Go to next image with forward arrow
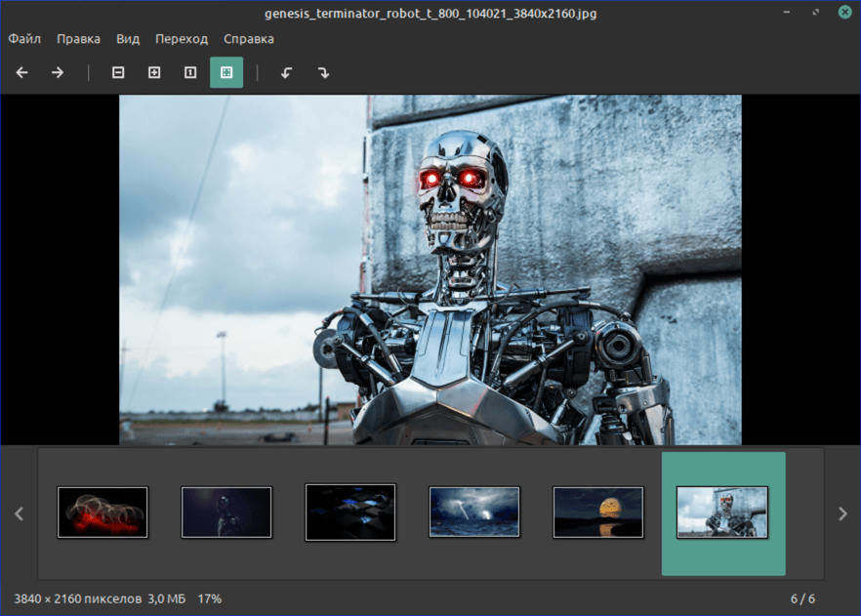 point(58,72)
